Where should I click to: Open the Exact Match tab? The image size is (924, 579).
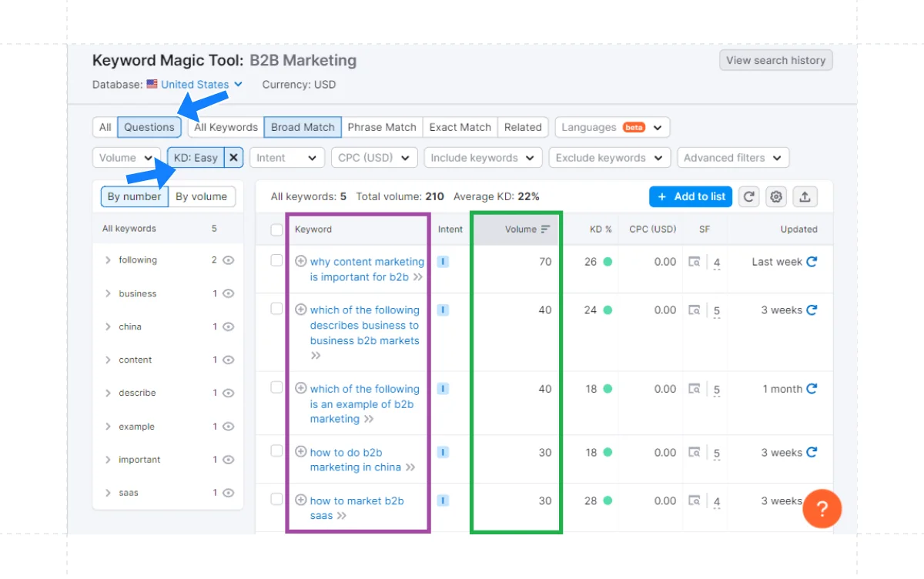[x=460, y=127]
